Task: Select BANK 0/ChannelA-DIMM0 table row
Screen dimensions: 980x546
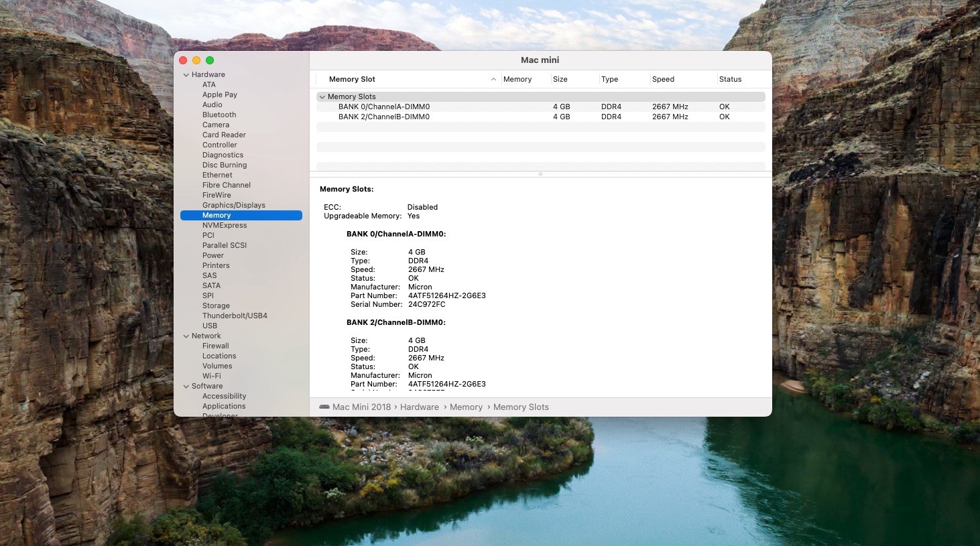Action: coord(384,107)
